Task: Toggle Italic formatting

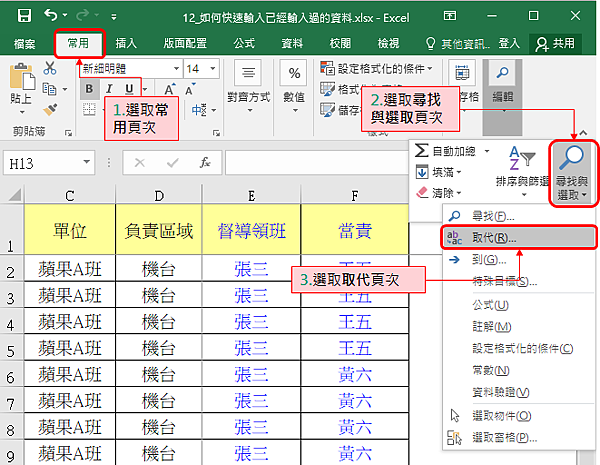Action: click(109, 89)
